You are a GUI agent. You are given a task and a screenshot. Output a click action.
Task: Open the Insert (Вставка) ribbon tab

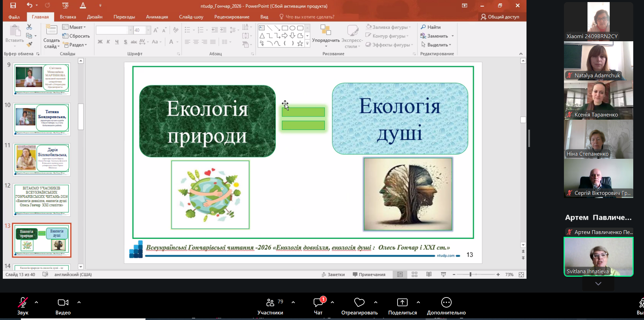pos(68,17)
